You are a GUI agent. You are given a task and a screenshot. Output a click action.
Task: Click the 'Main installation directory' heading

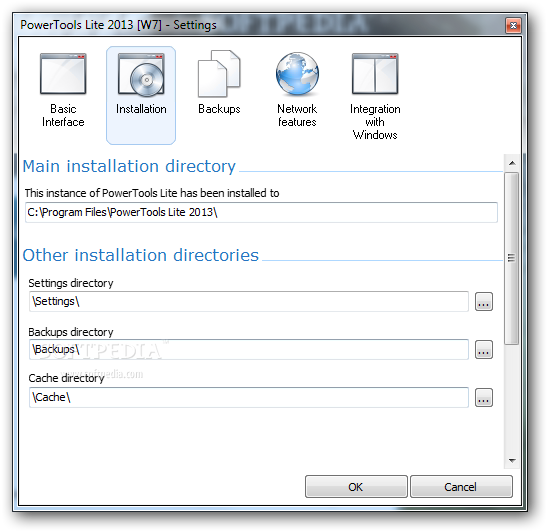pos(129,166)
